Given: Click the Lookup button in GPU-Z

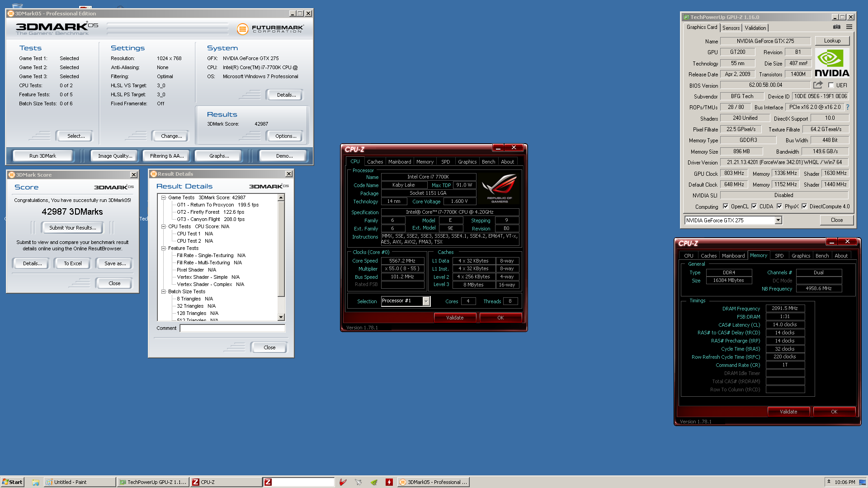Looking at the screenshot, I should click(x=832, y=41).
